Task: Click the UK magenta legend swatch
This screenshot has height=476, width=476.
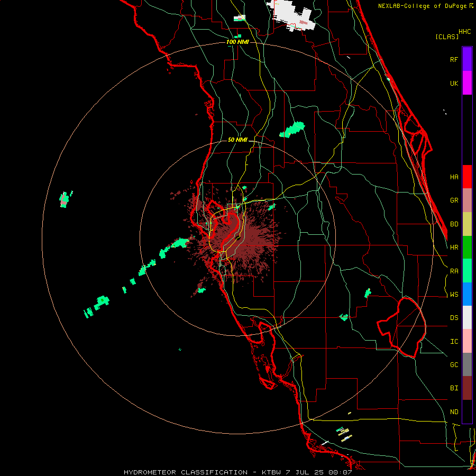Action: 467,83
